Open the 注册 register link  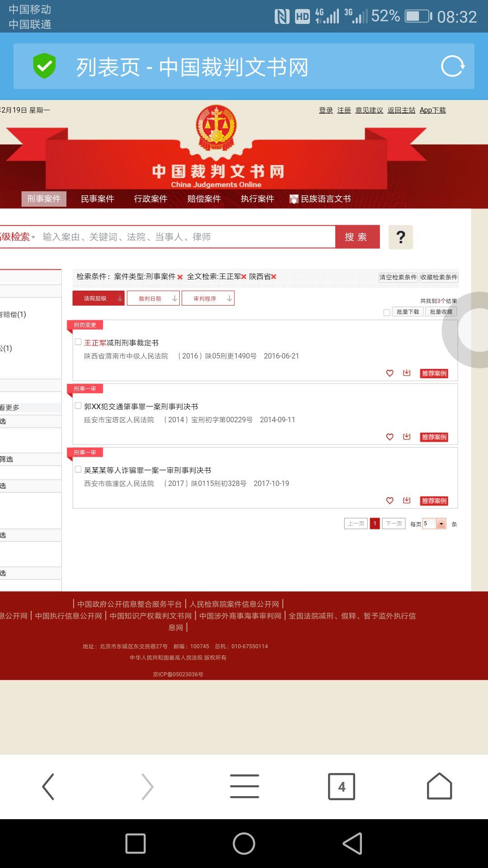point(344,110)
